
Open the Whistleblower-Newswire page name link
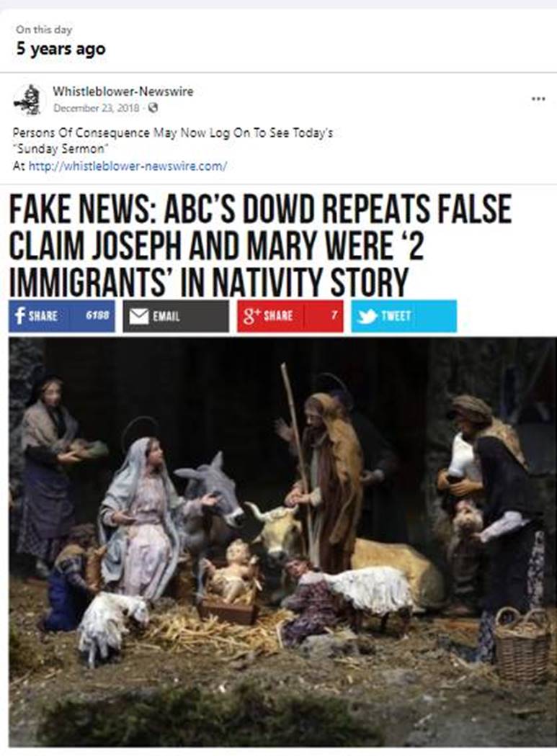(122, 91)
